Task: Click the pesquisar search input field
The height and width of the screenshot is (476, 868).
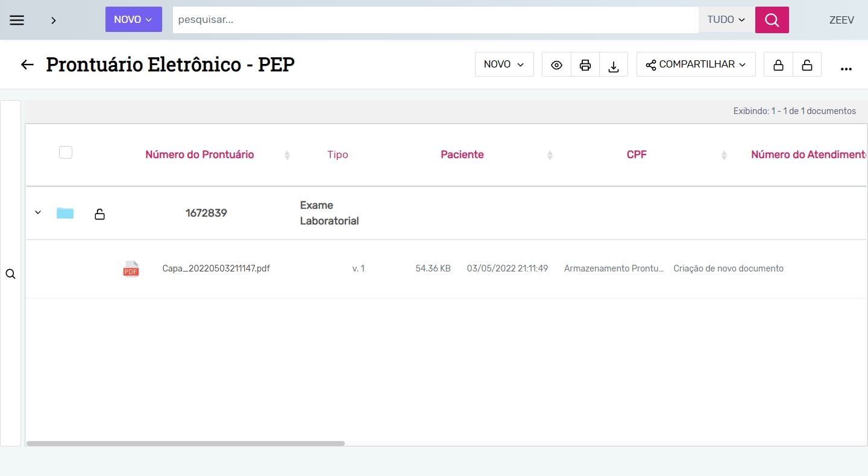Action: pyautogui.click(x=435, y=20)
